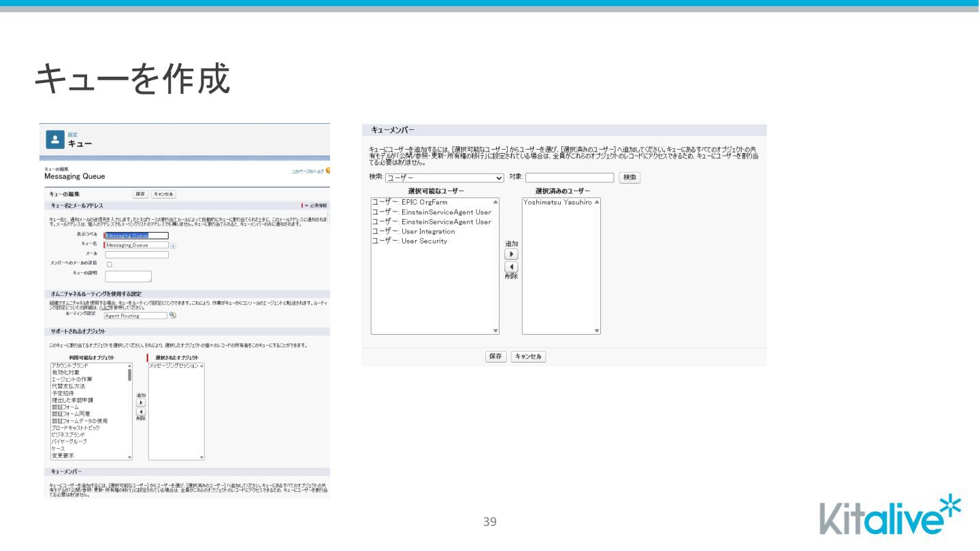
Task: Tick the メンバーへのメールの送信 checkbox
Action: (x=110, y=264)
